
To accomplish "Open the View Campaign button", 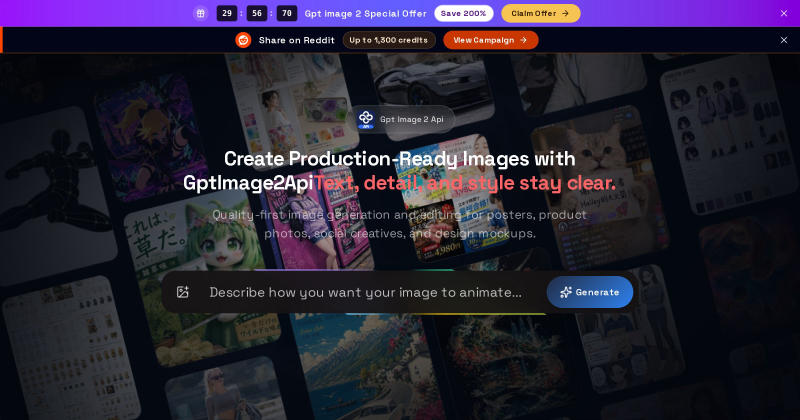I will click(490, 40).
